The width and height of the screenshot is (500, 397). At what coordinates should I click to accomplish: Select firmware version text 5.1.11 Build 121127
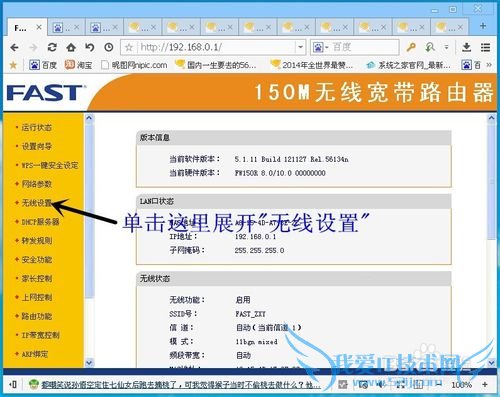point(292,159)
